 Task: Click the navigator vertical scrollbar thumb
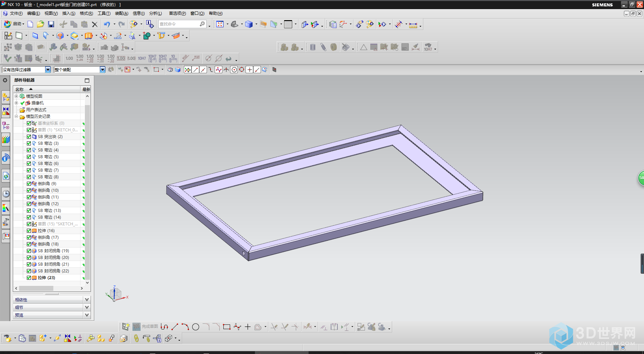click(x=88, y=192)
